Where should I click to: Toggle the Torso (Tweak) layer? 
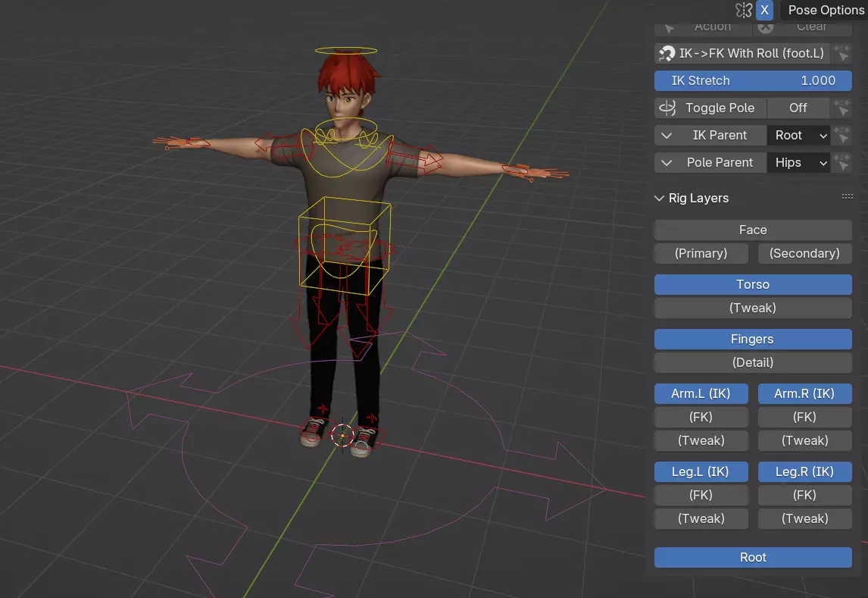pyautogui.click(x=753, y=308)
